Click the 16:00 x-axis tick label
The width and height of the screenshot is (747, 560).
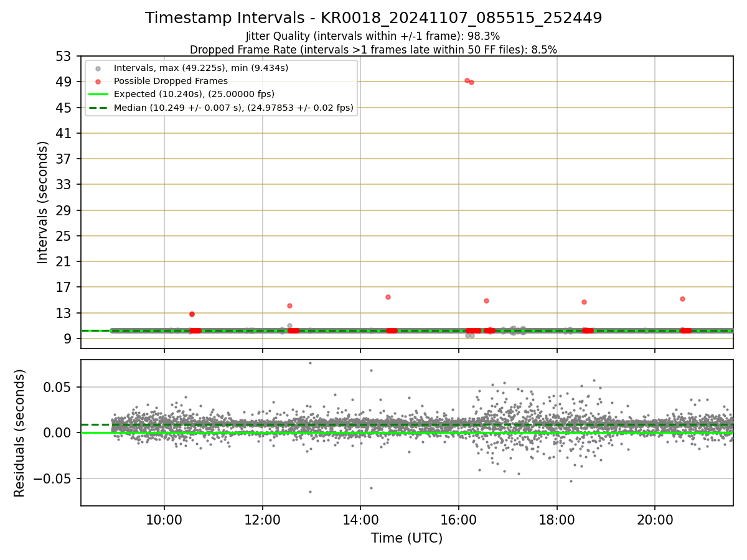click(x=459, y=521)
